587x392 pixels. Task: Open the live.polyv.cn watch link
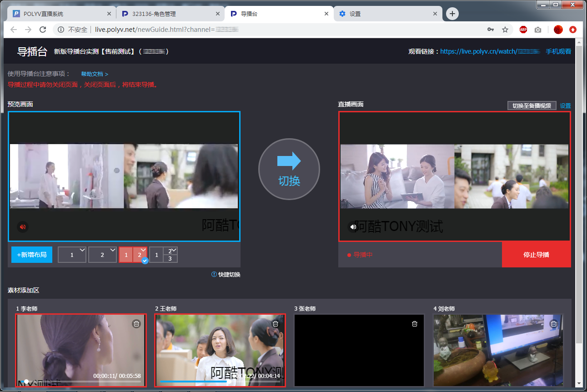coord(490,51)
